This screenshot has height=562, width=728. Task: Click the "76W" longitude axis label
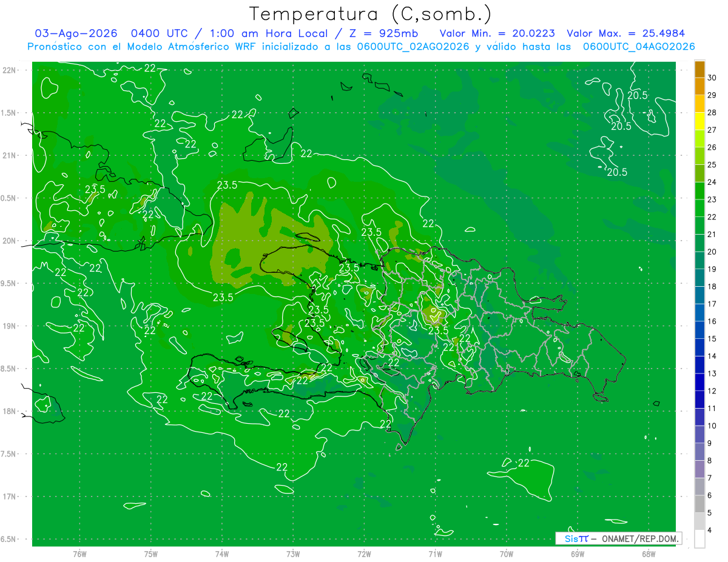[x=79, y=554]
